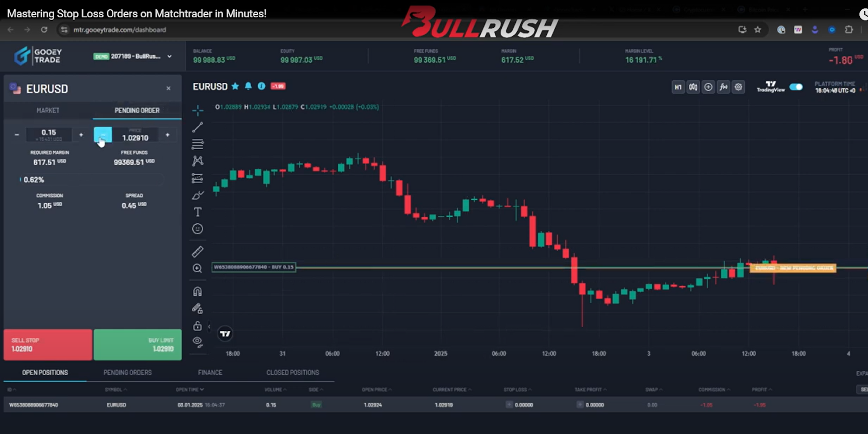Go back in the browser
Screen dimensions: 868x434
[10, 30]
